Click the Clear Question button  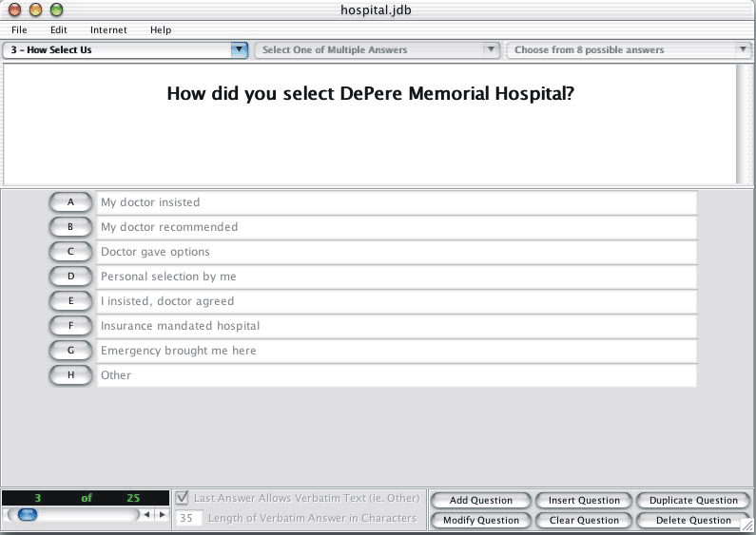[584, 521]
